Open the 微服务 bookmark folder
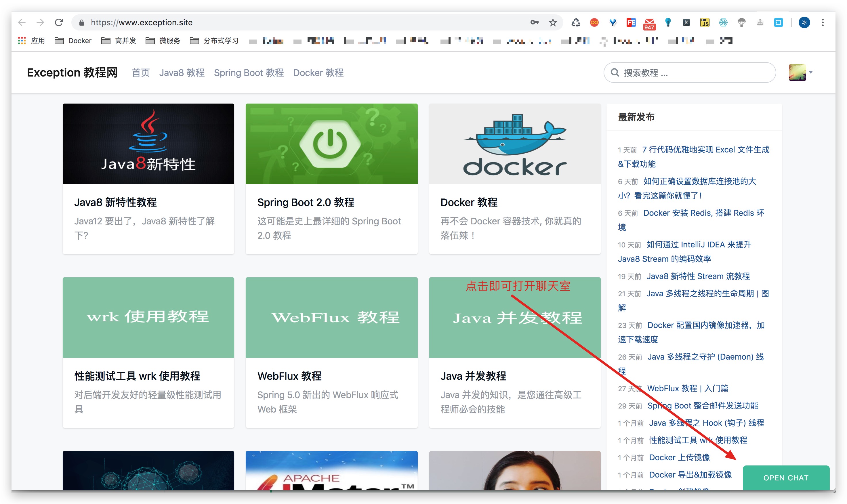The image size is (847, 504). tap(163, 41)
